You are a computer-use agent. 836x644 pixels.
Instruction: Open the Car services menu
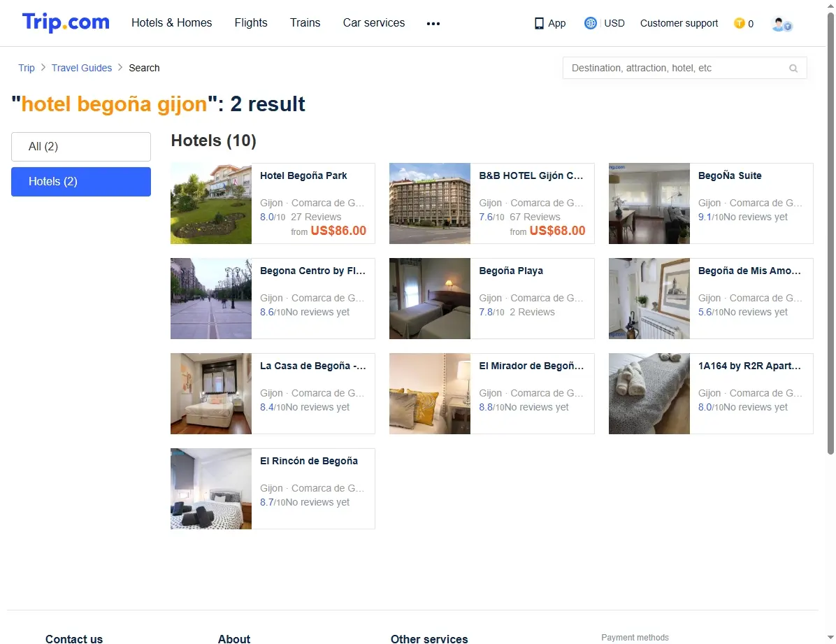(x=374, y=22)
